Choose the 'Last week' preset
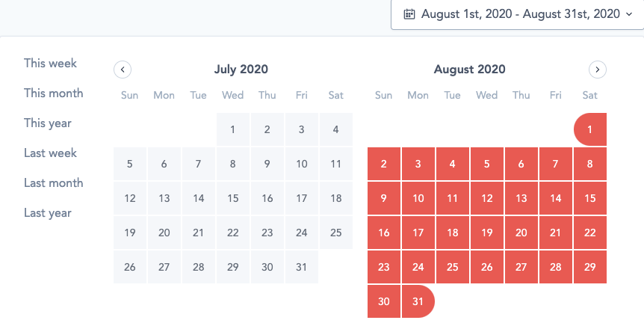This screenshot has height=335, width=644. (x=50, y=153)
